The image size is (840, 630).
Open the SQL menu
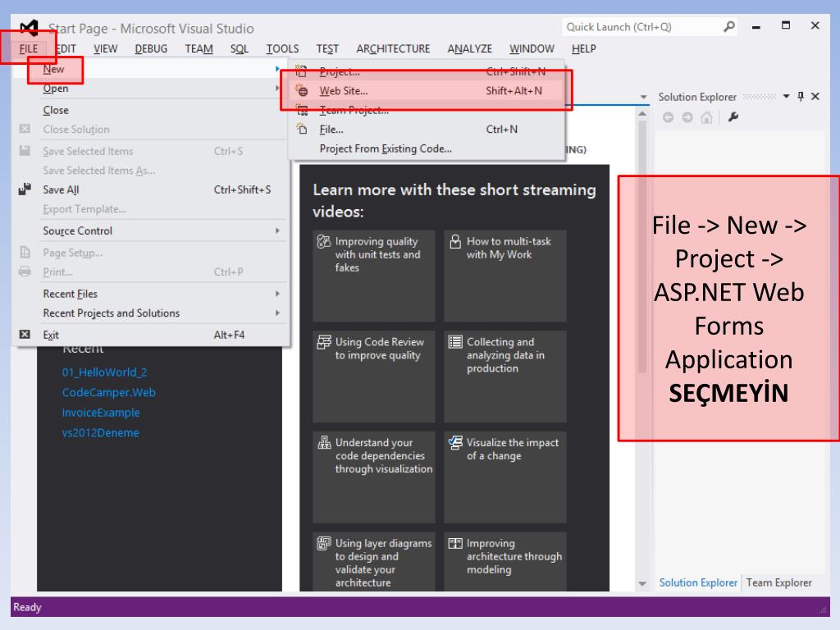tap(240, 48)
